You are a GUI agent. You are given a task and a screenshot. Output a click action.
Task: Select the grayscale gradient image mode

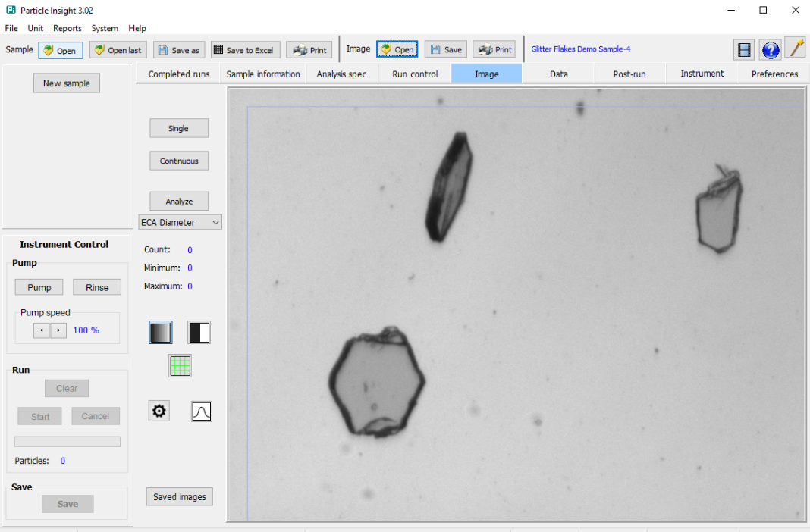(161, 332)
